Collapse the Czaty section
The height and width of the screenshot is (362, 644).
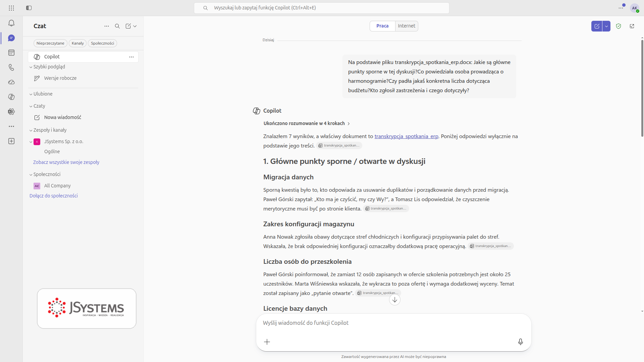(31, 106)
